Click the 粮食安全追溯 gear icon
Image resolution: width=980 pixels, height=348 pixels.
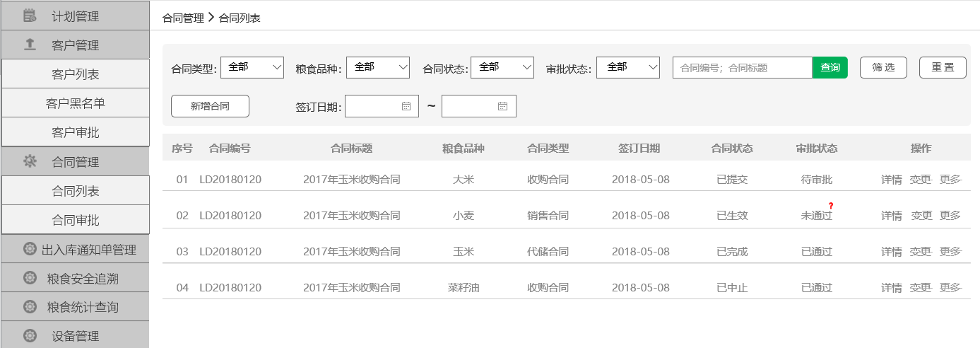click(x=30, y=278)
